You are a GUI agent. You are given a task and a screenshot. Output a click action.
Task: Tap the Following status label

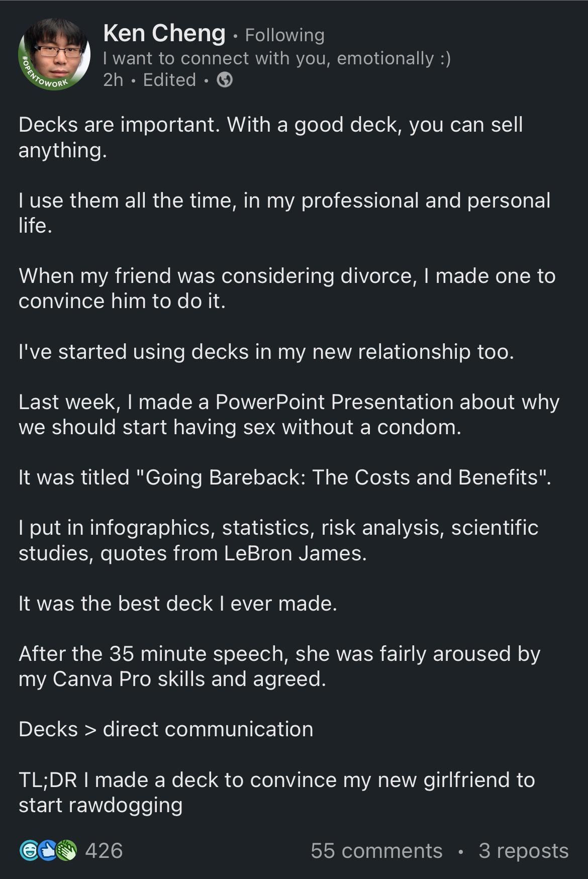point(284,35)
